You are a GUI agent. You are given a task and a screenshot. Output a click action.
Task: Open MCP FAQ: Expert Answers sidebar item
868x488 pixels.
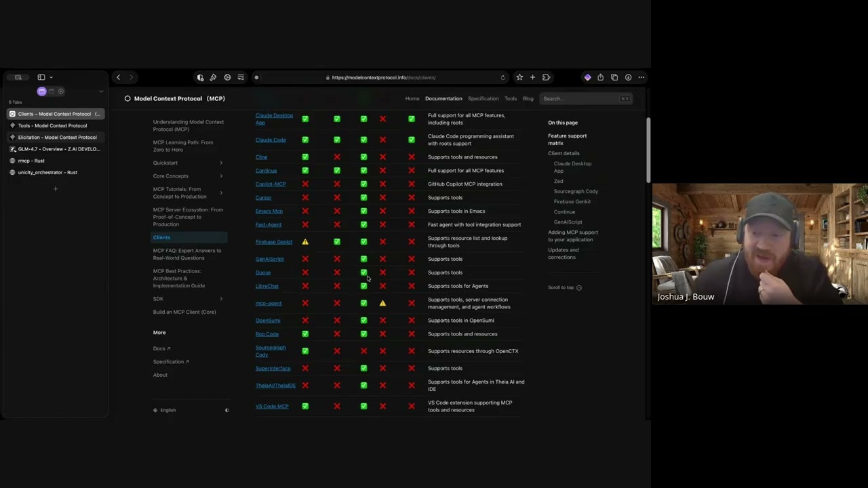point(187,254)
